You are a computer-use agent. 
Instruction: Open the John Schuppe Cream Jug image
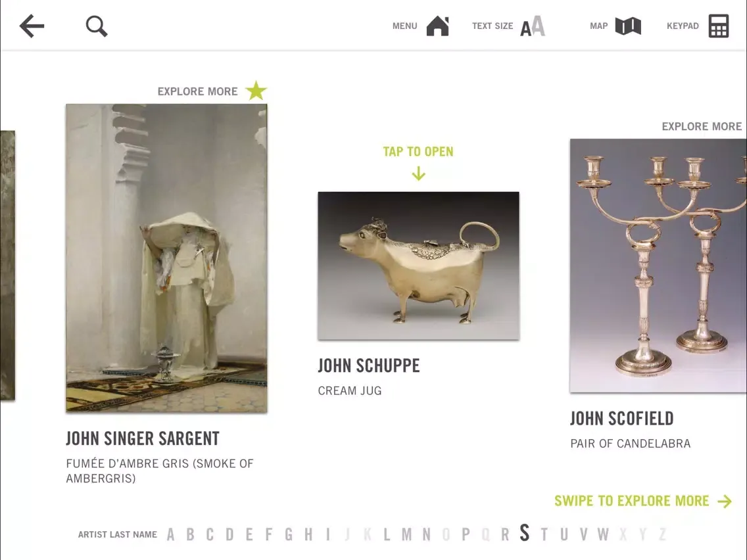click(x=418, y=266)
